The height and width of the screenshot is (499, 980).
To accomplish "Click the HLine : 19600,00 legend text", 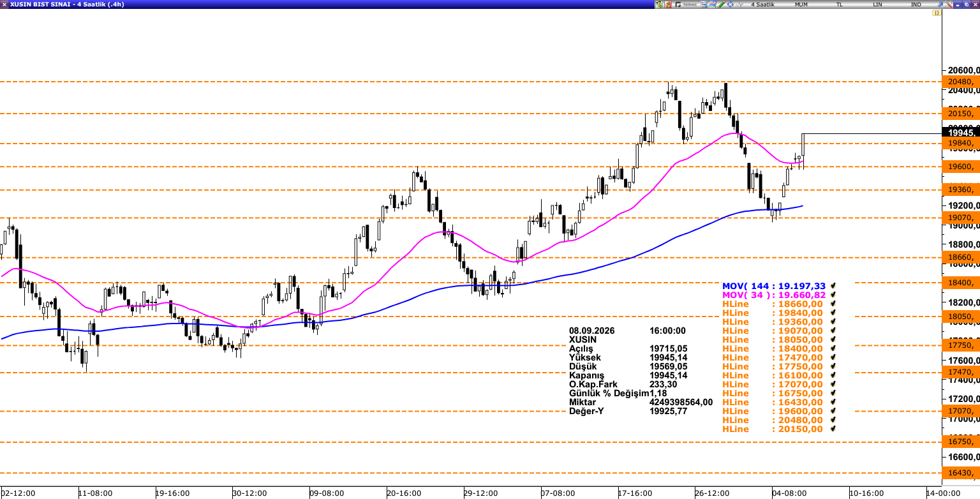I will 772,412.
